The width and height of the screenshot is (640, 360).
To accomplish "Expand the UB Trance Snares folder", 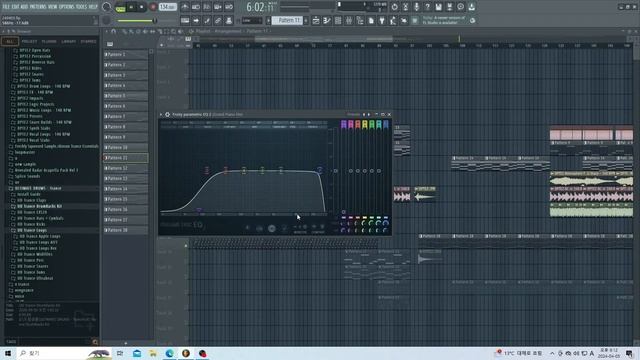I will [x=32, y=266].
